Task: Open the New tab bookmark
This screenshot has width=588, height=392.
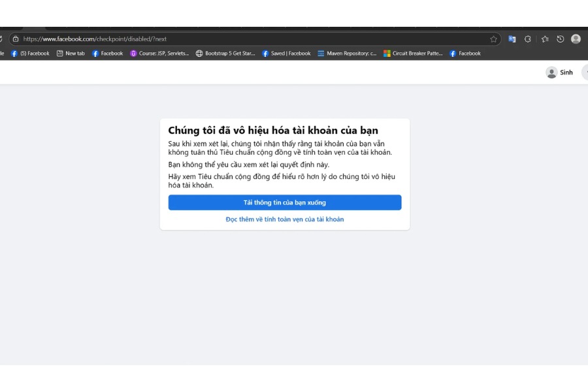Action: tap(71, 54)
